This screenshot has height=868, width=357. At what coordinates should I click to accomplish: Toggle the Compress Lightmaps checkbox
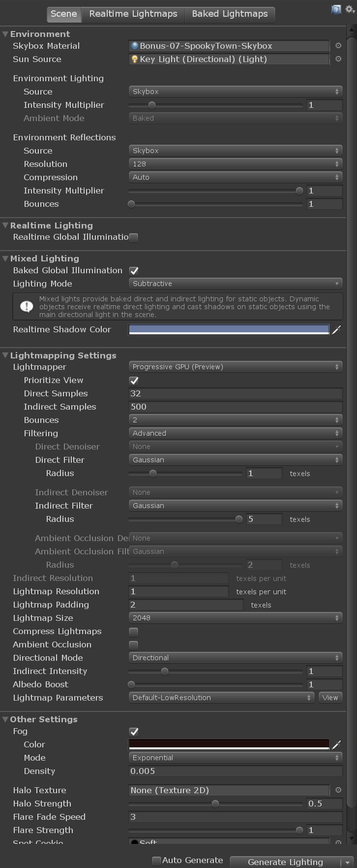tap(133, 632)
